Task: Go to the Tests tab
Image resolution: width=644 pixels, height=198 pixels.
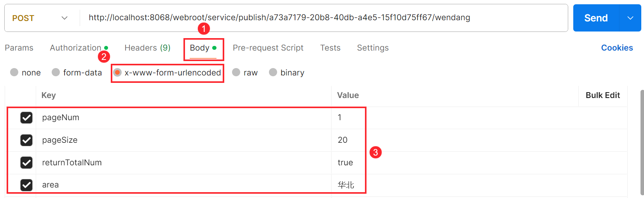Action: (x=330, y=48)
